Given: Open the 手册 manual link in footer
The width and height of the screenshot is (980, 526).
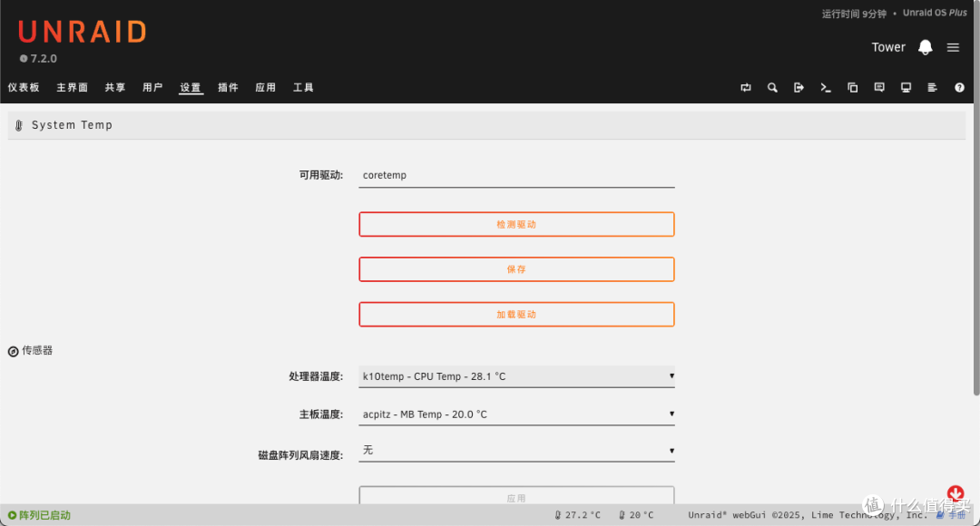Looking at the screenshot, I should point(951,515).
